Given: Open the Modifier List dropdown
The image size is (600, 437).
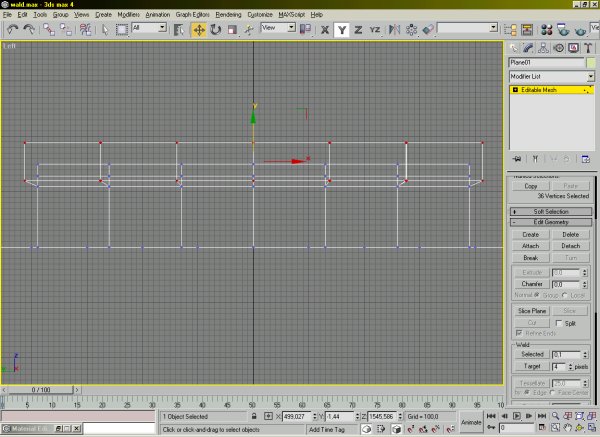Looking at the screenshot, I should pyautogui.click(x=551, y=76).
